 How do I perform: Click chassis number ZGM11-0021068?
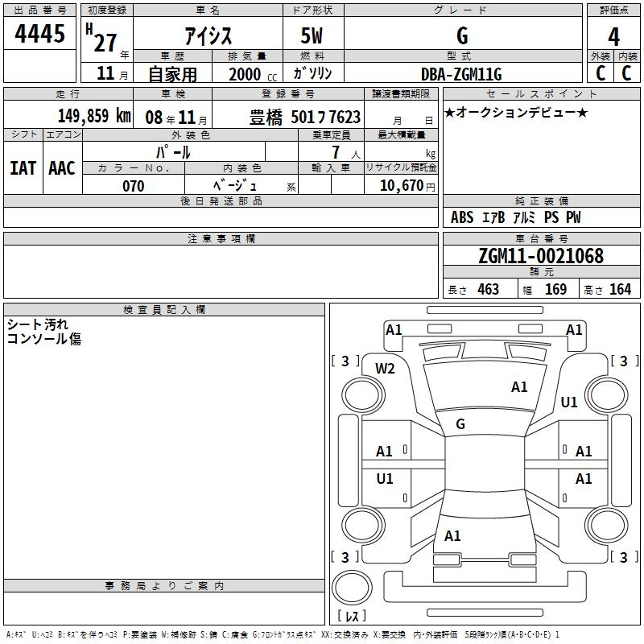point(541,256)
